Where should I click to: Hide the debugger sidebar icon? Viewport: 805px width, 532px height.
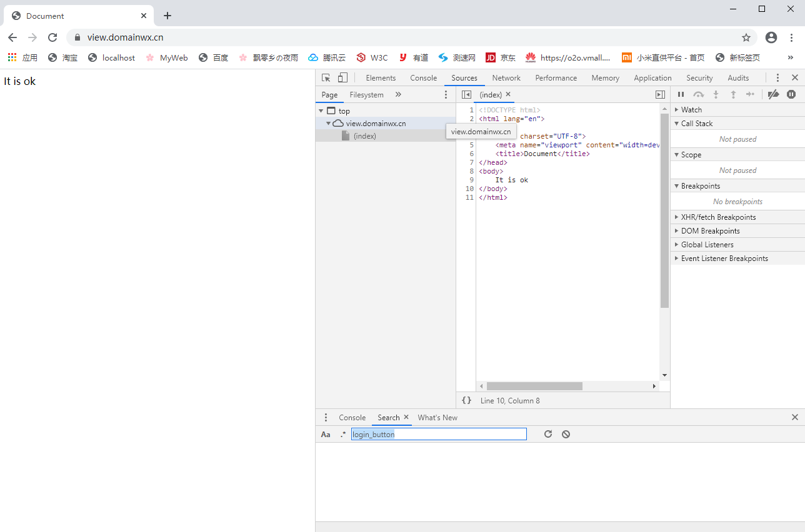660,94
